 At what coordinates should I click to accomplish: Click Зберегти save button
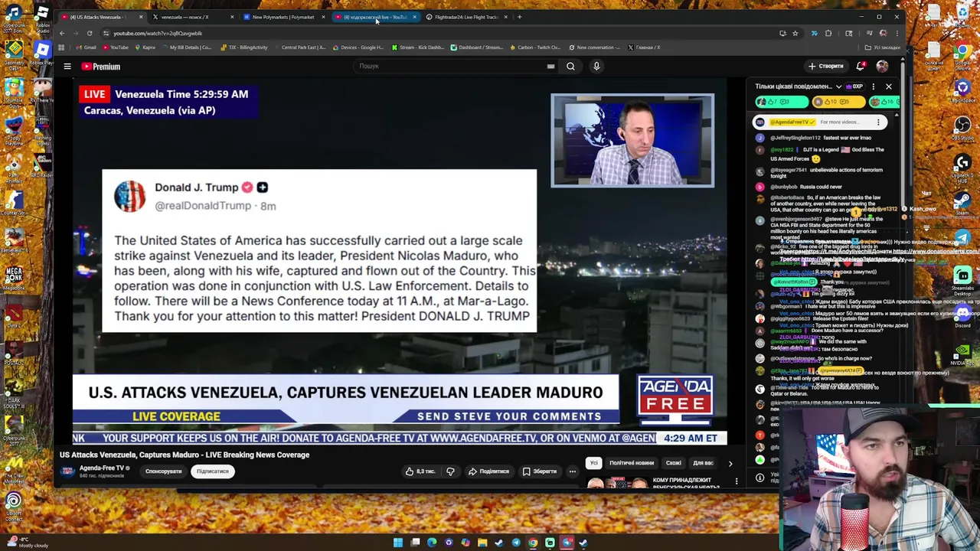pyautogui.click(x=540, y=471)
